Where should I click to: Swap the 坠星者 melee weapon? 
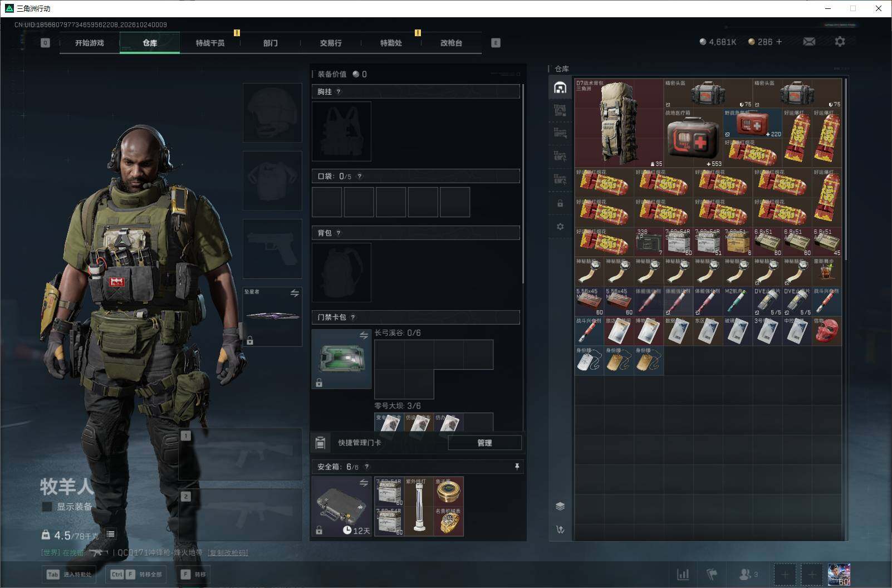[x=295, y=293]
